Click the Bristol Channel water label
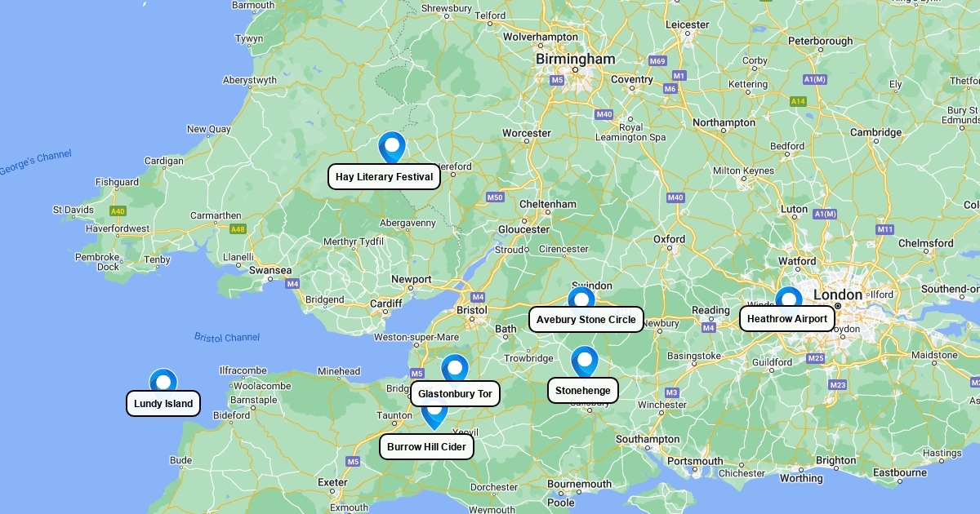The height and width of the screenshot is (514, 980). [227, 337]
